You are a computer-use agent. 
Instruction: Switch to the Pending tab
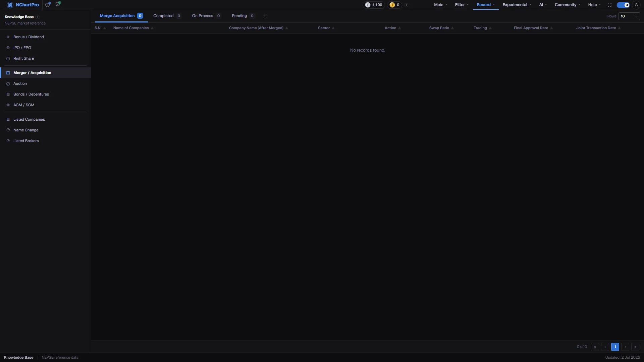click(243, 16)
